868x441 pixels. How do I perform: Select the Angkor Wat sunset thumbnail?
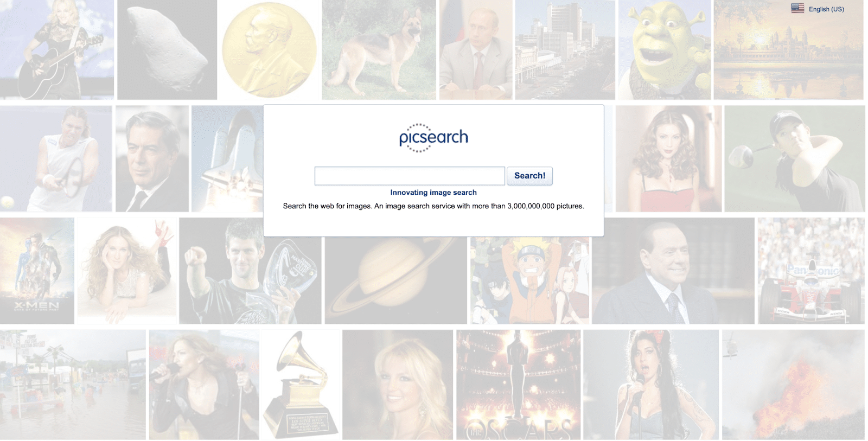(788, 49)
